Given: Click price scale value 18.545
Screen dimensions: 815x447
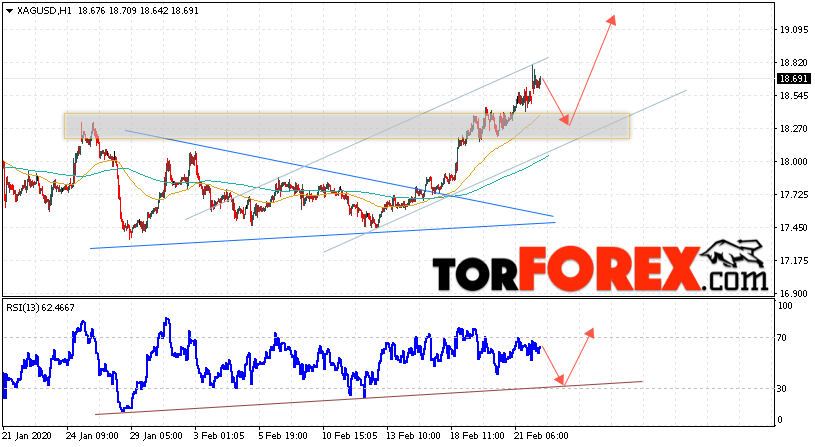Looking at the screenshot, I should [794, 96].
